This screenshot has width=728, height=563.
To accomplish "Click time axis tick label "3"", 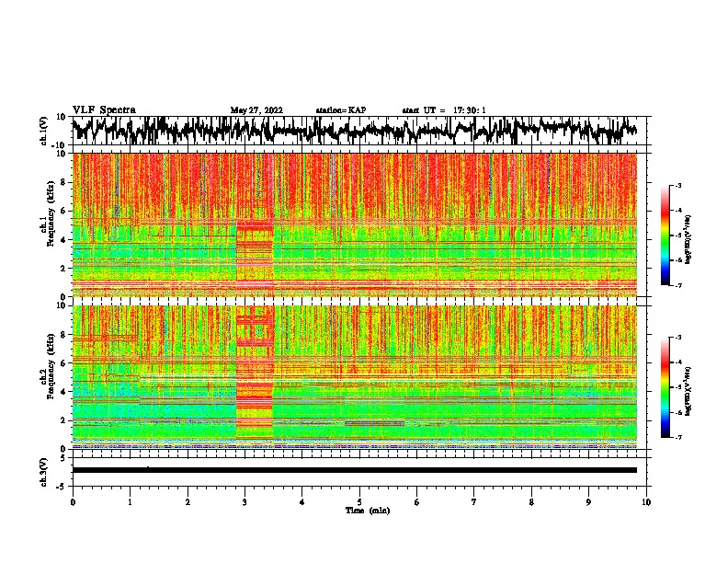I will pyautogui.click(x=245, y=502).
